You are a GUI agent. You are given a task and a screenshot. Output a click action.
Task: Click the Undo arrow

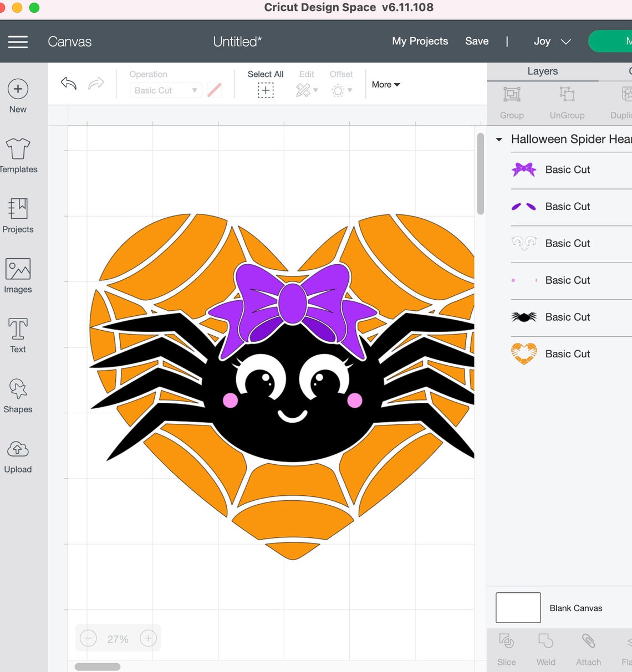[68, 83]
